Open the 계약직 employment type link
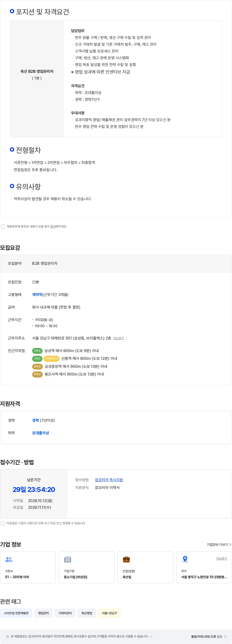 [37, 295]
